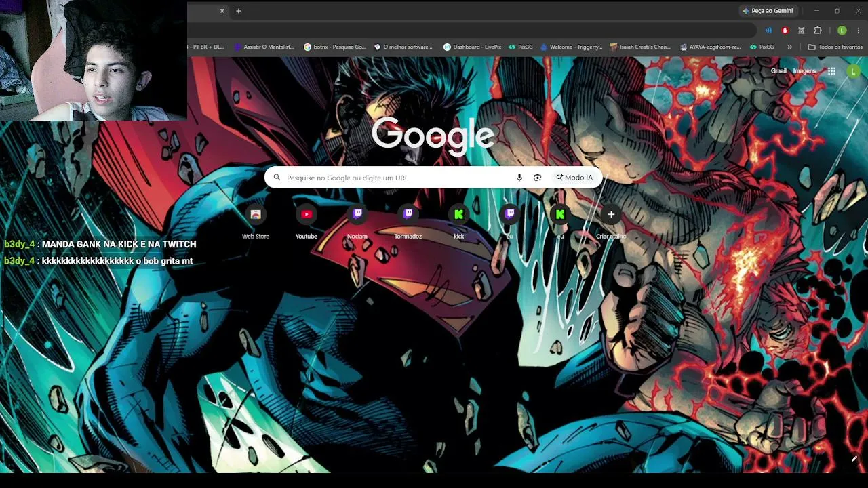
Task: Open the PixGG bookmark beside Dashboard - LivePix
Action: pos(521,47)
